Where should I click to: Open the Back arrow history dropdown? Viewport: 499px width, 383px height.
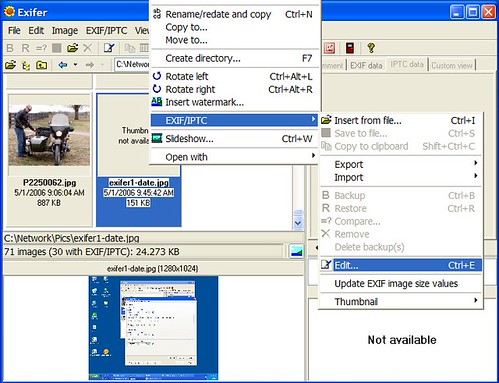[76, 64]
